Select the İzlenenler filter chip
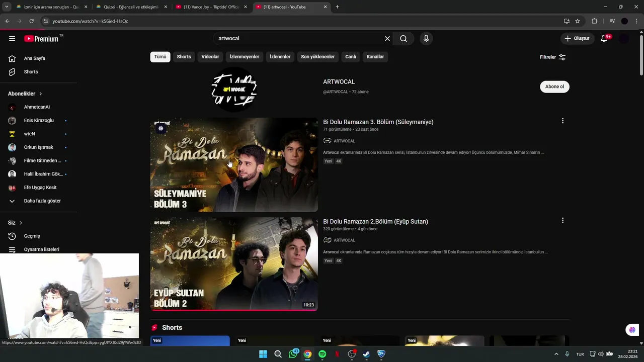Viewport: 644px width, 362px height. [x=280, y=57]
